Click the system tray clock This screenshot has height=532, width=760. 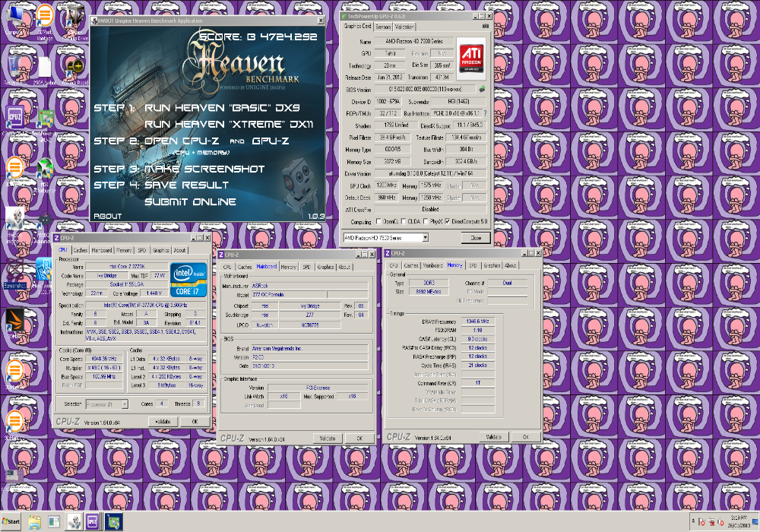tap(739, 521)
